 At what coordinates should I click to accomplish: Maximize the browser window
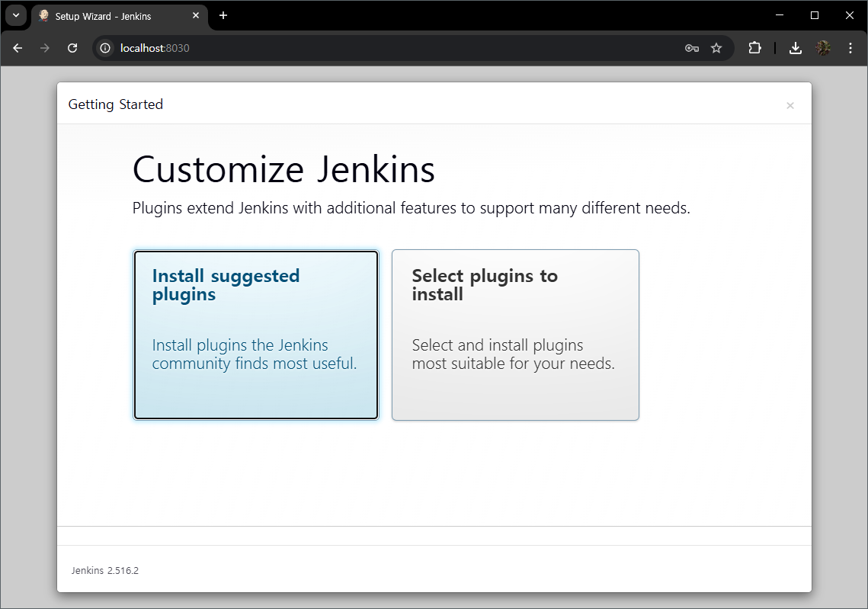click(815, 15)
